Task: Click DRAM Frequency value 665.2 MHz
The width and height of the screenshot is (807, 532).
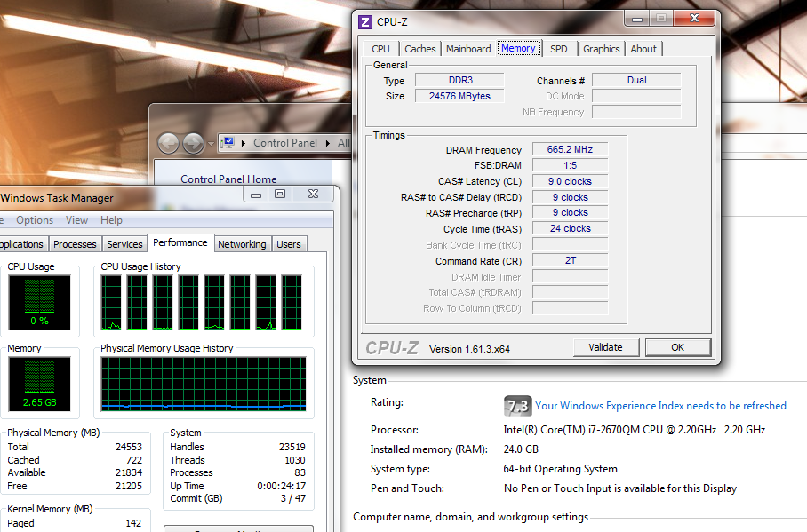Action: pyautogui.click(x=571, y=149)
